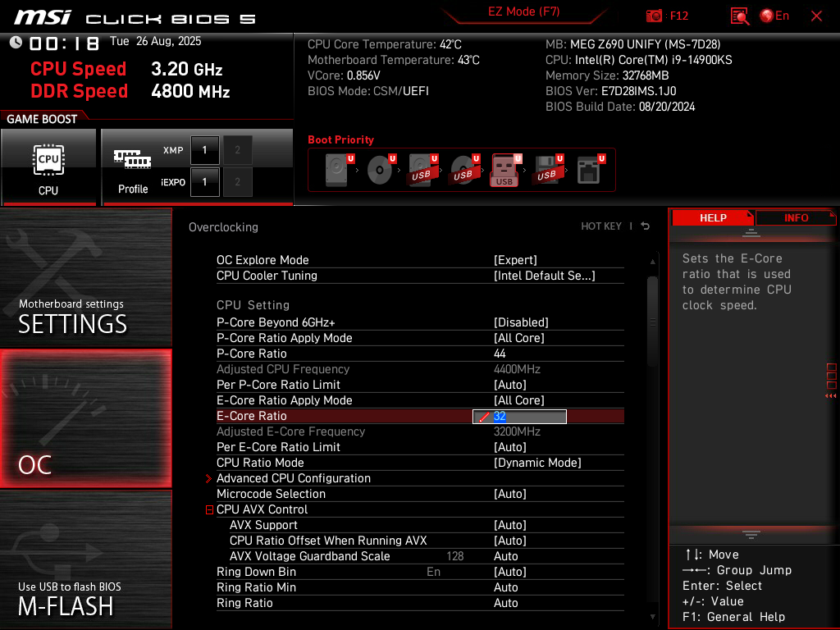Click the date Tue 26 Aug, 2025
The image size is (840, 630).
coord(155,41)
